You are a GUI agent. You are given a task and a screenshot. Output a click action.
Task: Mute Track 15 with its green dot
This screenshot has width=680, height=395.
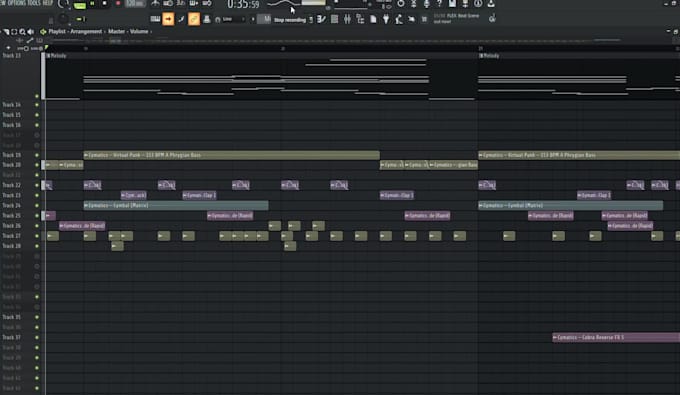coord(36,115)
